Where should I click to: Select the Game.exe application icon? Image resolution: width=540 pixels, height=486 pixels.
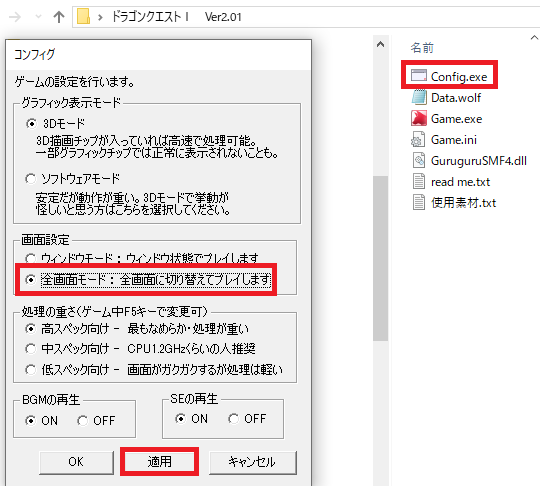click(x=419, y=118)
